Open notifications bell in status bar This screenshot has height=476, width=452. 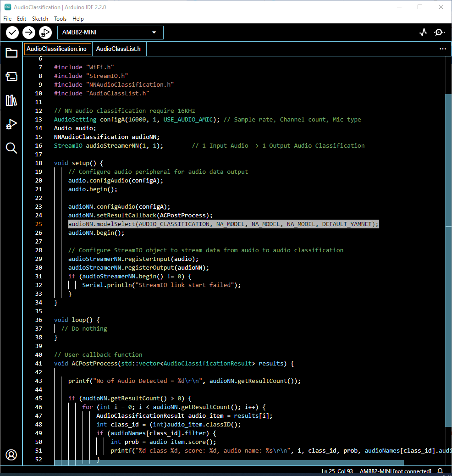pos(440,471)
